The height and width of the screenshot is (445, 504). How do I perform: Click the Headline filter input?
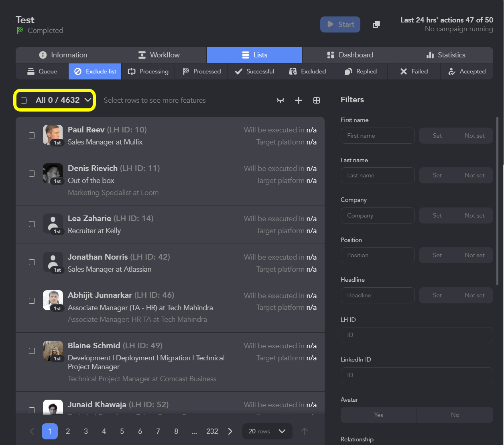click(x=378, y=295)
